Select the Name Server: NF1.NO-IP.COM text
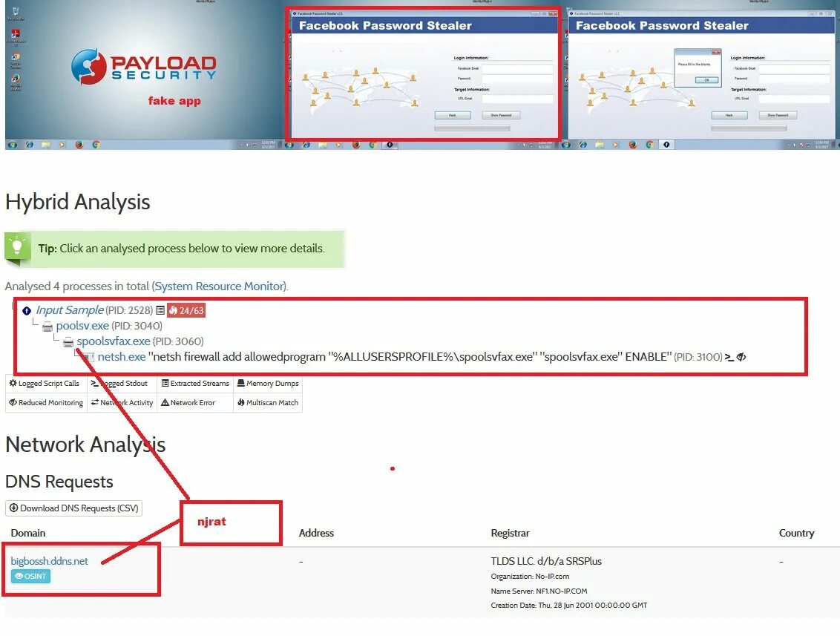Viewport: 840px width, 636px height. click(x=539, y=591)
